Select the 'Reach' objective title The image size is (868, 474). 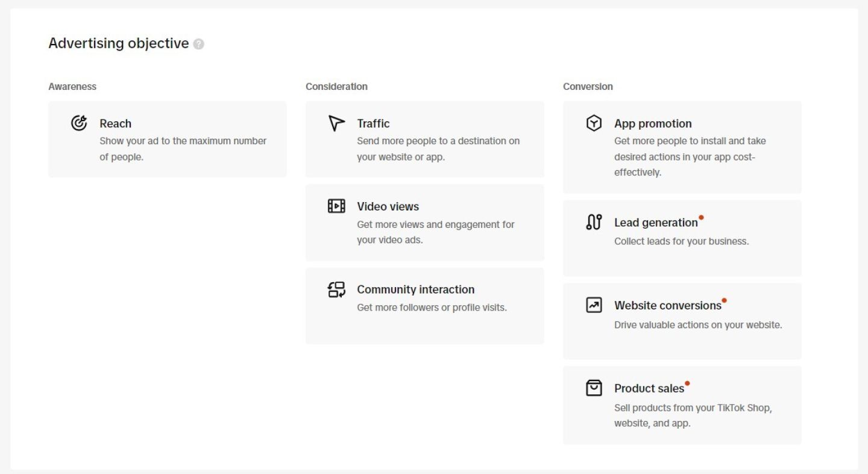coord(115,124)
